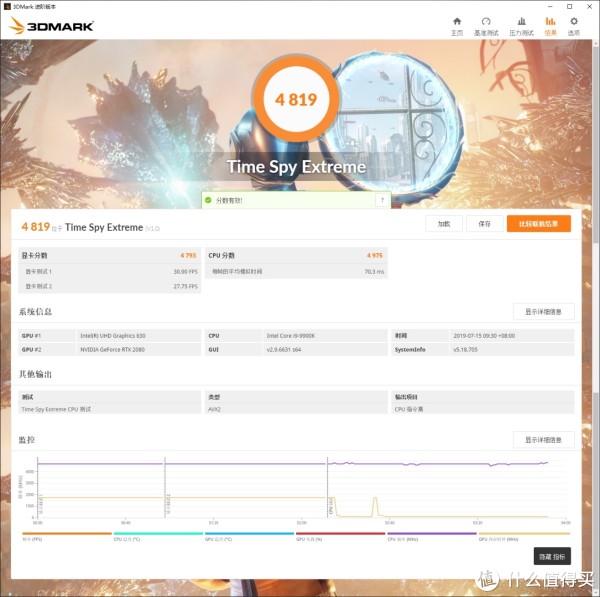Click NVIDIA GeForce RTX 2080 entry

pos(112,349)
